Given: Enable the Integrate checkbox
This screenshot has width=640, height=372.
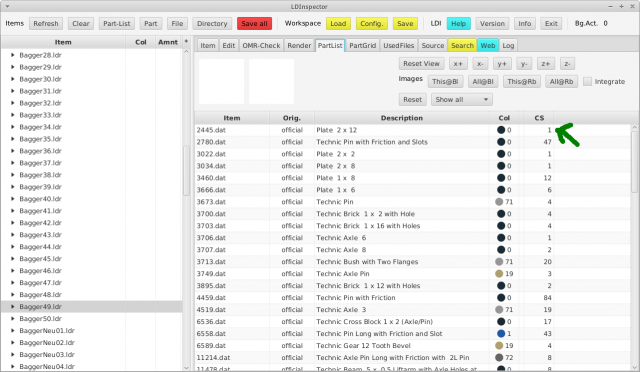Looking at the screenshot, I should 587,82.
